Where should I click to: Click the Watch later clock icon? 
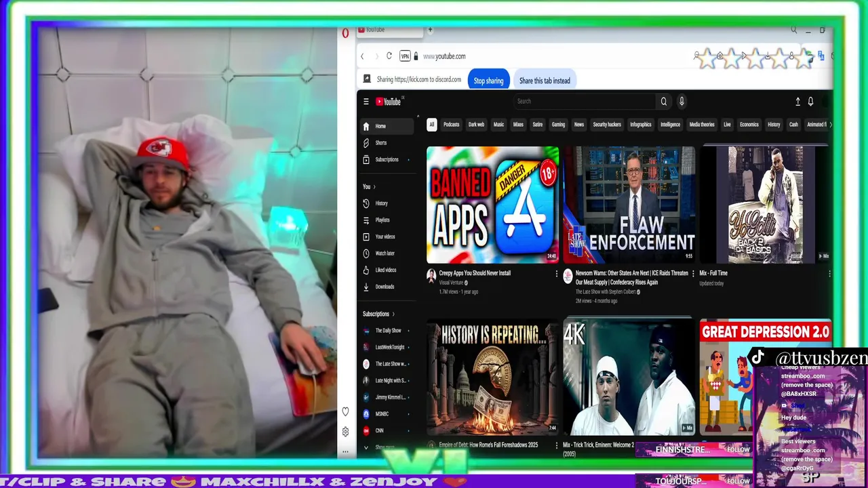tap(366, 253)
